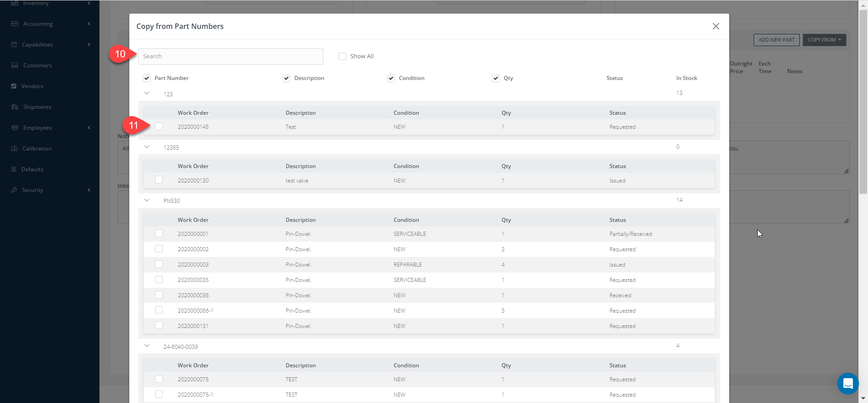
Task: Expand the Capabilities menu arrow
Action: [89, 44]
